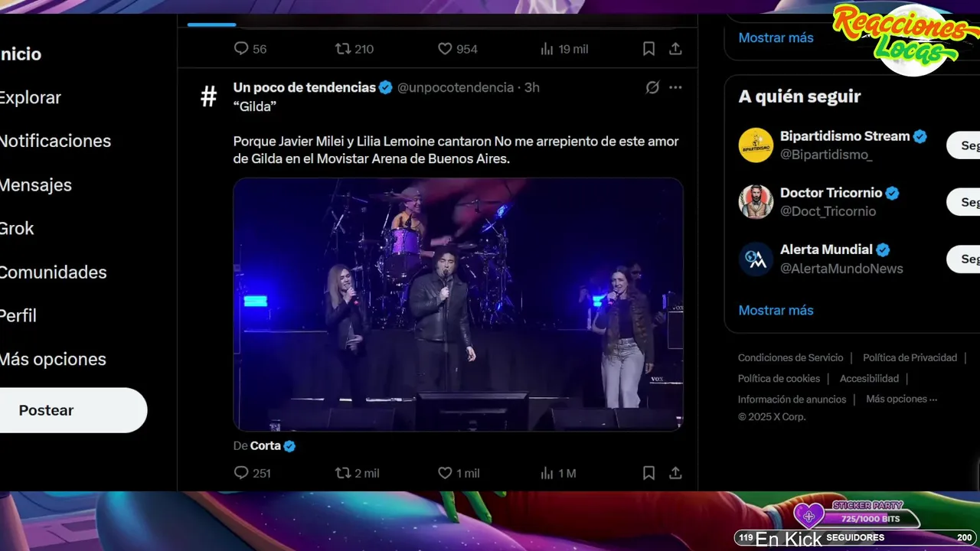
Task: Open Doctor Tricornio profile avatar
Action: tap(756, 202)
